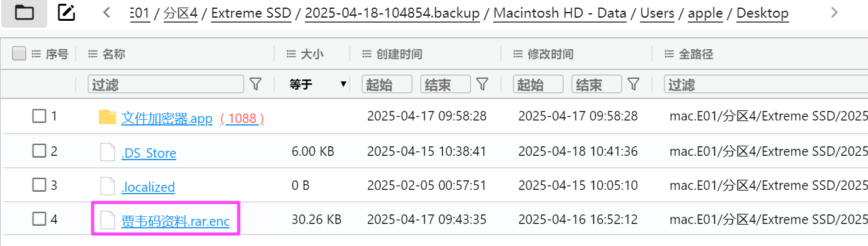Tick the checkbox for row 3
This screenshot has width=868, height=246.
[x=40, y=185]
